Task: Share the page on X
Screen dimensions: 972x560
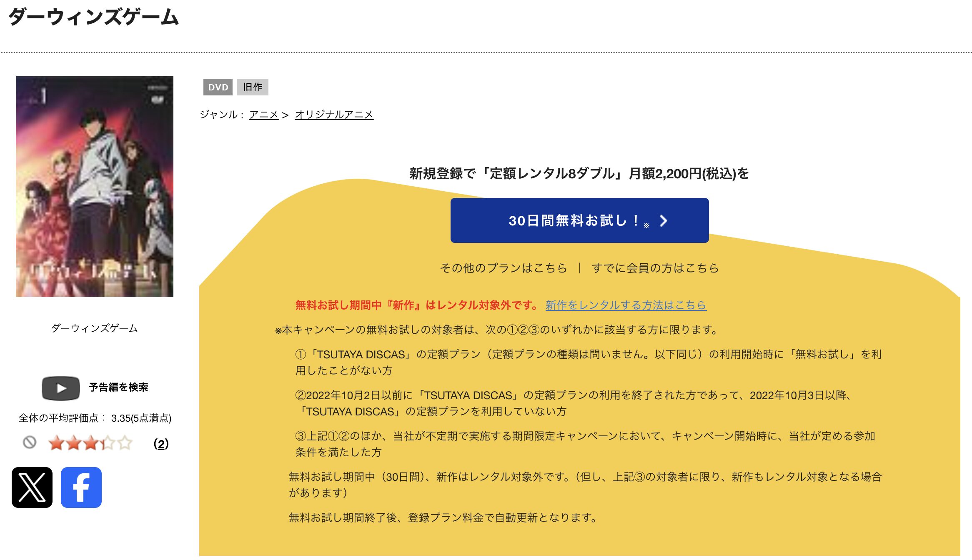Action: [32, 487]
